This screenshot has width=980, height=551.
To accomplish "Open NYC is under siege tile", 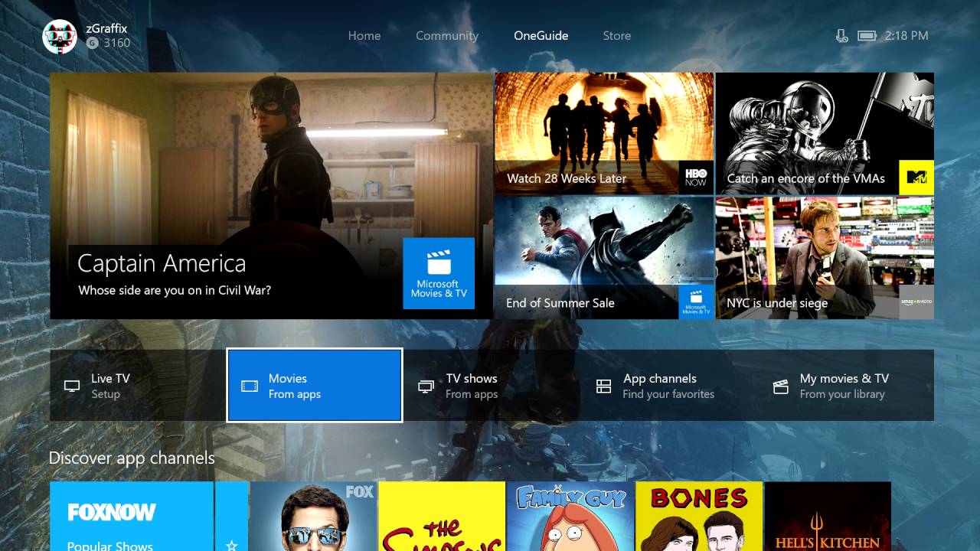I will pos(825,258).
